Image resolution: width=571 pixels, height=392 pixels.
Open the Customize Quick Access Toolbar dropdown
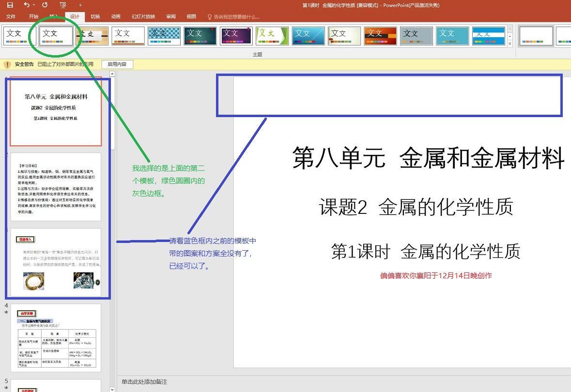click(80, 5)
